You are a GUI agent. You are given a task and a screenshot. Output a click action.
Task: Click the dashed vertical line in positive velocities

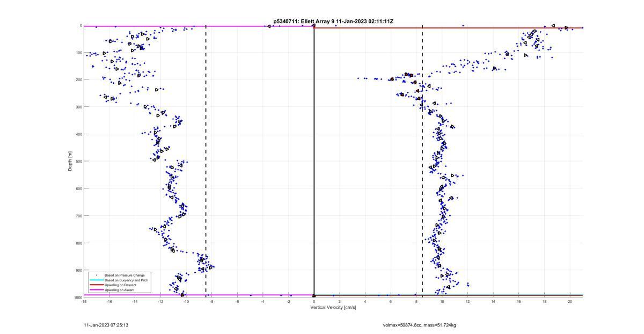pos(422,161)
